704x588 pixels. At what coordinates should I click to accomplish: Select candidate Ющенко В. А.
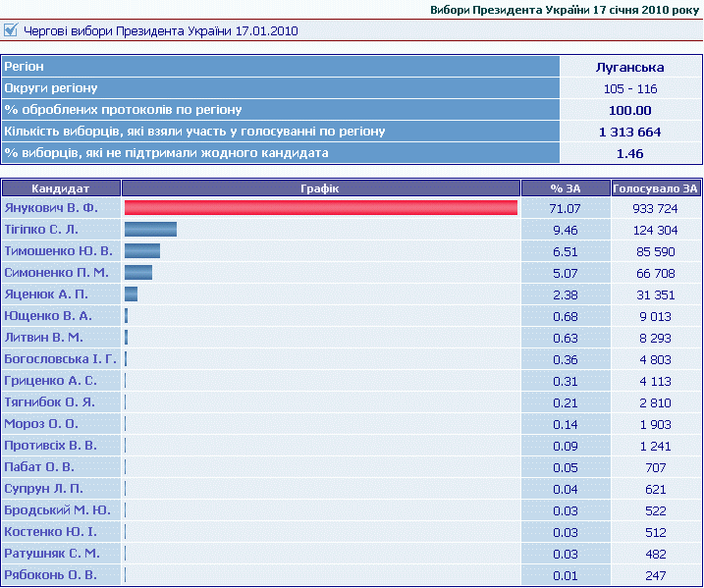[48, 316]
